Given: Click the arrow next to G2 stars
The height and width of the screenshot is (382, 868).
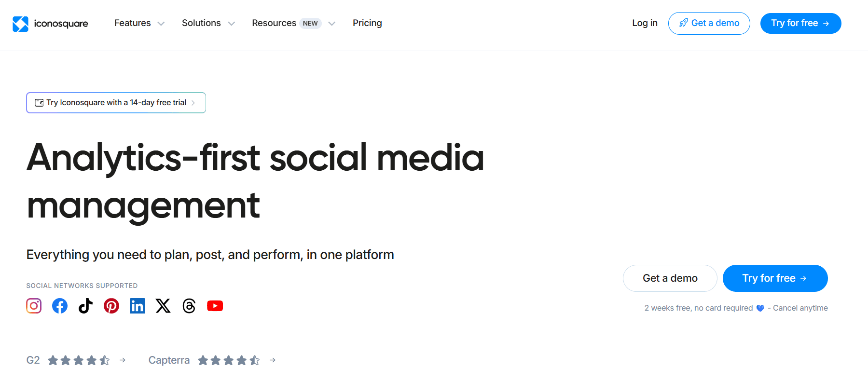Looking at the screenshot, I should click(123, 360).
